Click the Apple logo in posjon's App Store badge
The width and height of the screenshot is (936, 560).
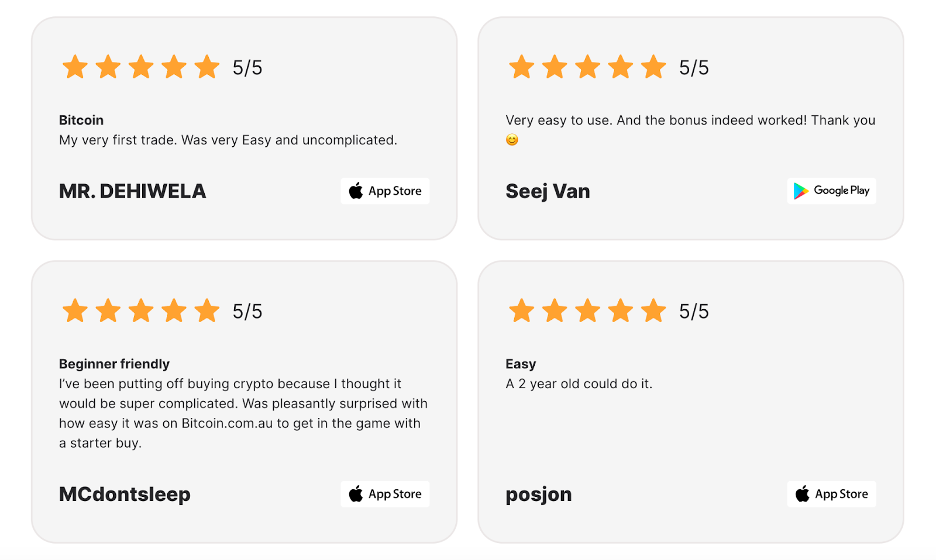tap(801, 494)
